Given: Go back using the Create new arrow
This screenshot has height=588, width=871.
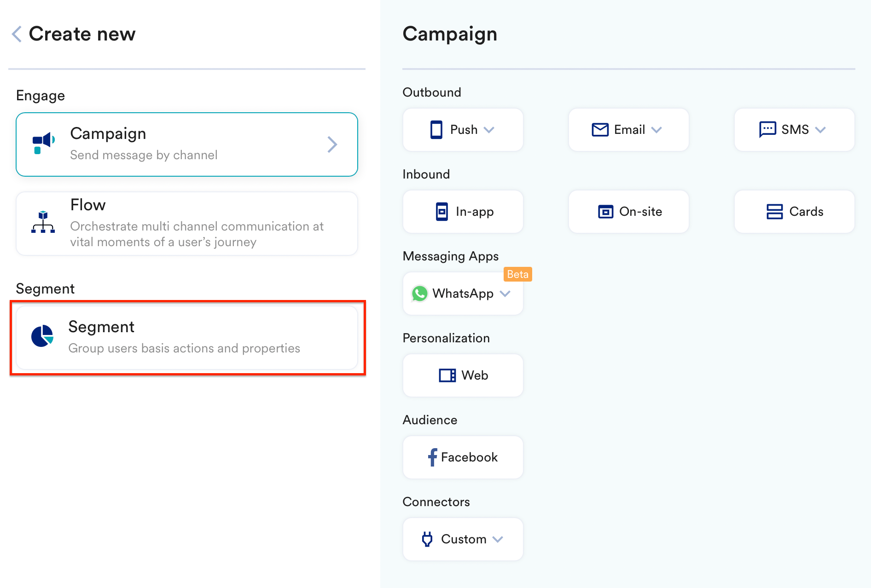Looking at the screenshot, I should click(x=17, y=34).
